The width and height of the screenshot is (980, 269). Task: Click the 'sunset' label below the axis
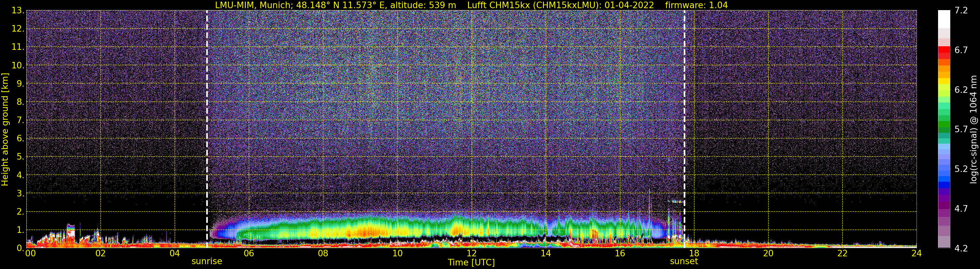(x=684, y=261)
